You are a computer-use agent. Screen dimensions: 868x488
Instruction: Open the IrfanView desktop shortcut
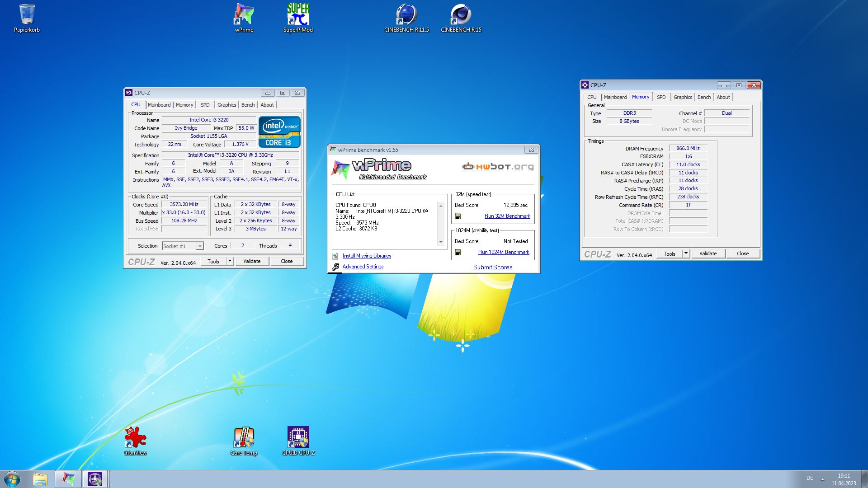tap(135, 441)
